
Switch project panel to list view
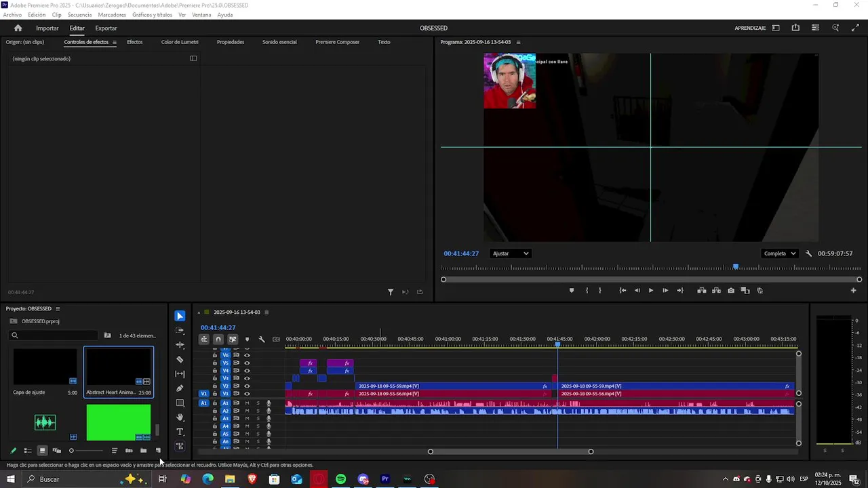tap(28, 450)
